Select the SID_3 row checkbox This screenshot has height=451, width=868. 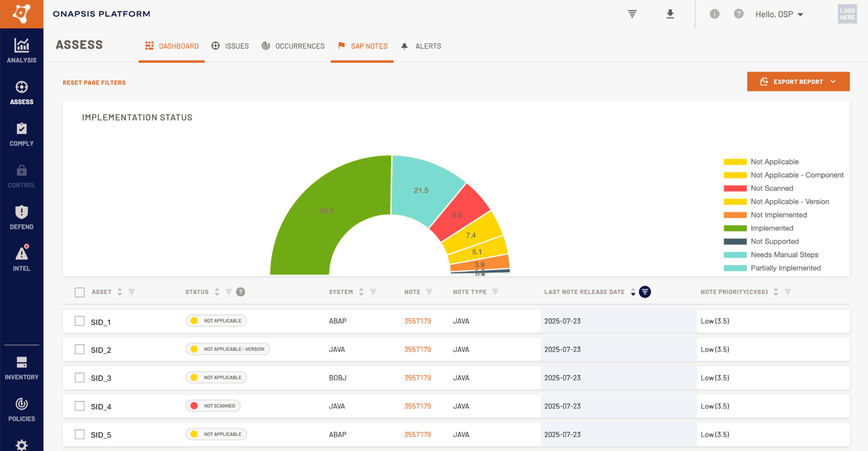pyautogui.click(x=79, y=378)
